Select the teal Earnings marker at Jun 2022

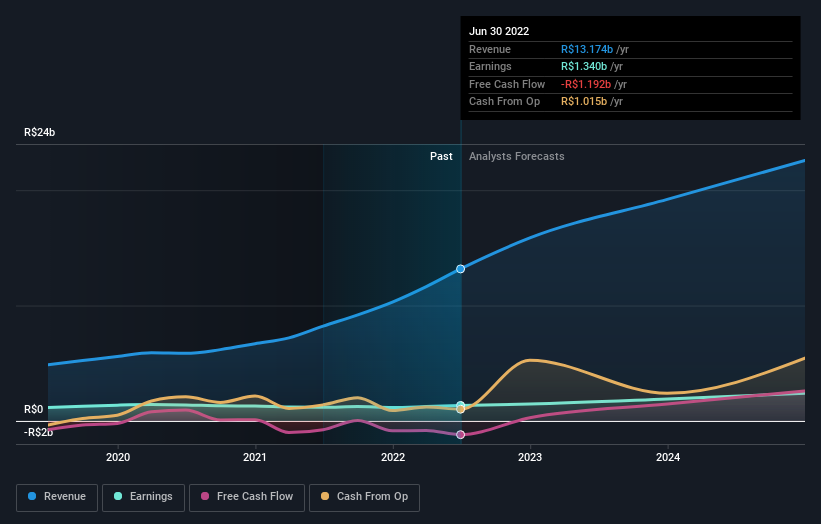(x=460, y=405)
